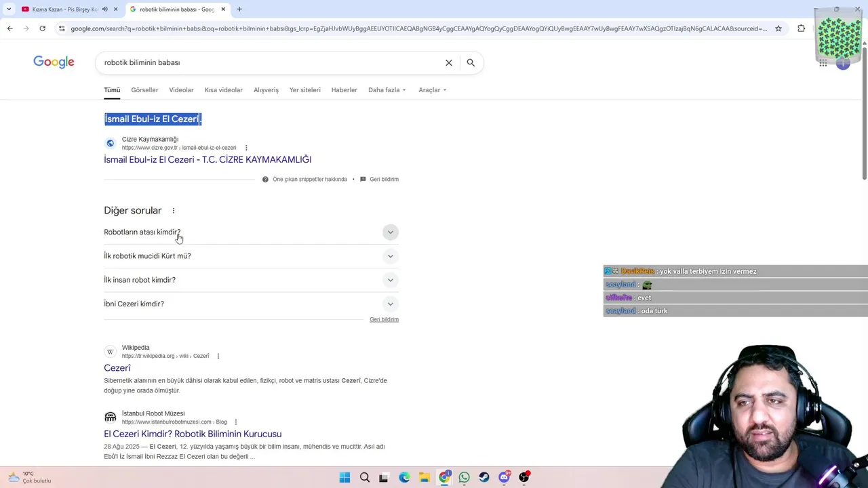
Task: Open File Explorer from the taskbar
Action: point(425,477)
